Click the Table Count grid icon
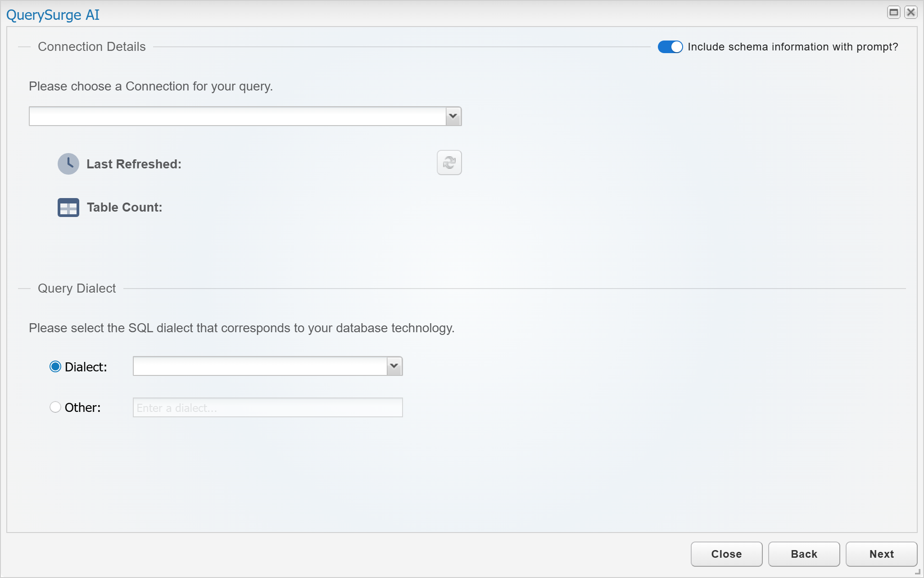 [68, 208]
